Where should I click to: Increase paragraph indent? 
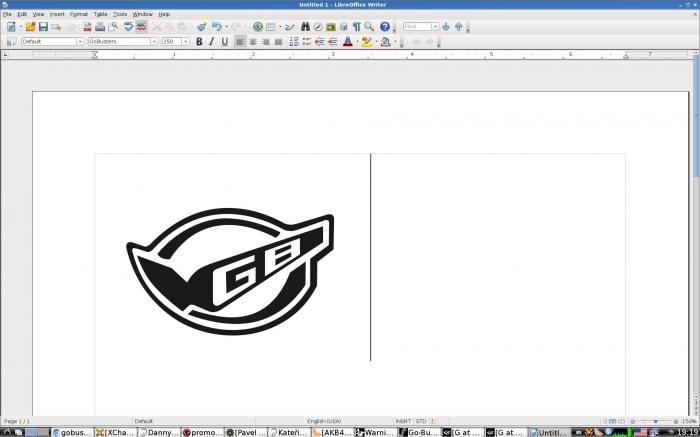(333, 42)
